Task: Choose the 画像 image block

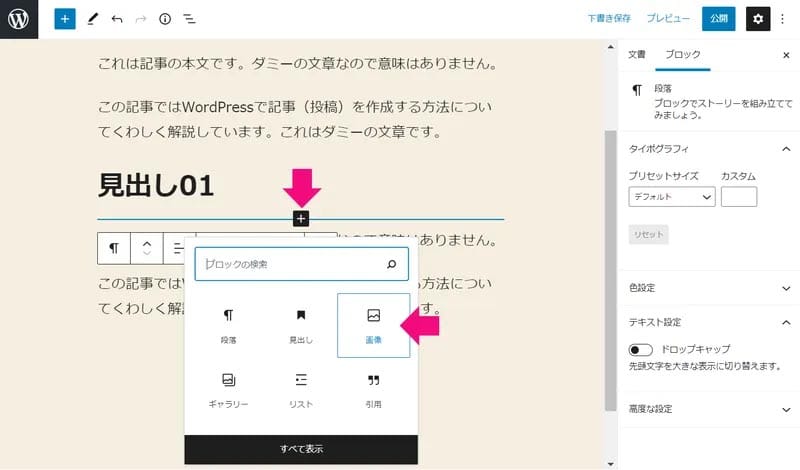Action: tap(373, 325)
